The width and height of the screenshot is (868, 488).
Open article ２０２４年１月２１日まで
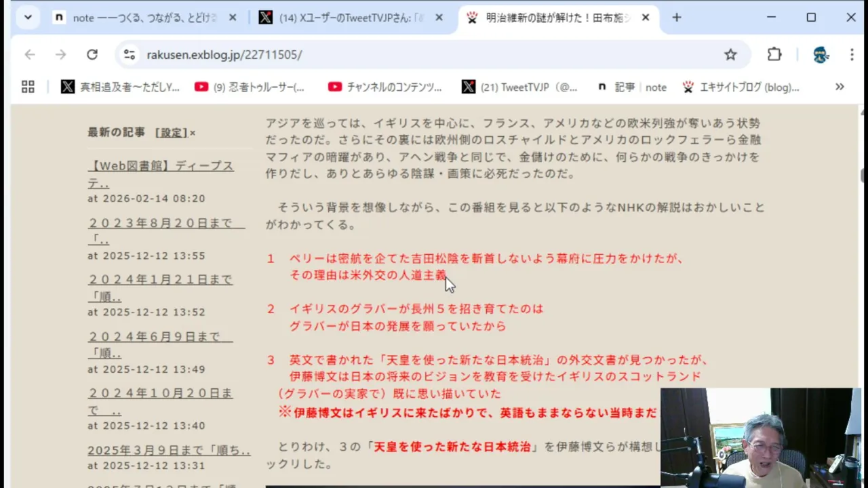(x=160, y=287)
